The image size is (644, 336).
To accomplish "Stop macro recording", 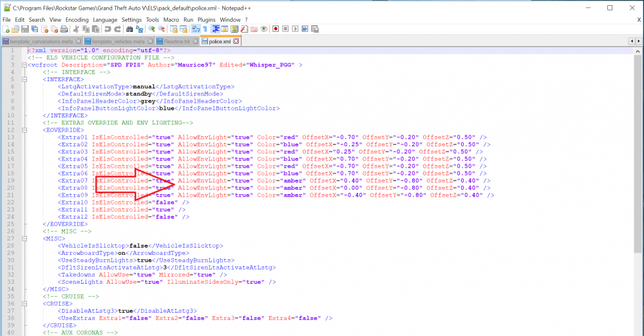I will pyautogui.click(x=285, y=29).
